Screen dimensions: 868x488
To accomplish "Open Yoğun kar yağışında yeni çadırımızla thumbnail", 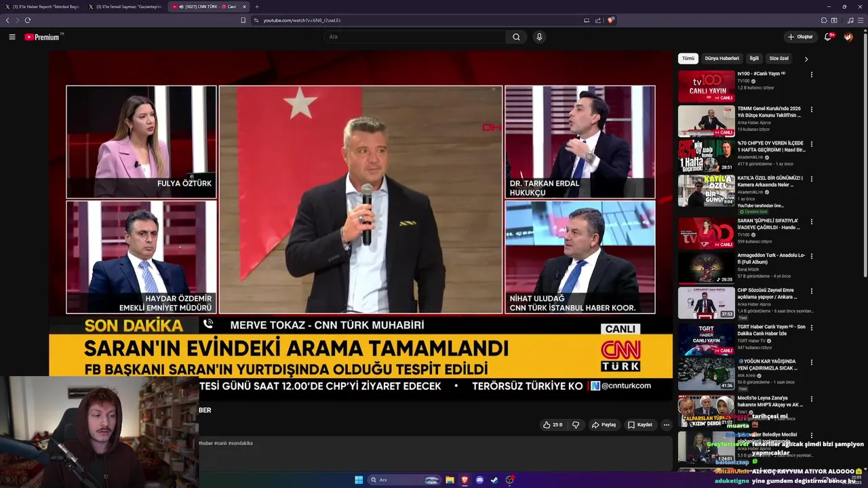I will coord(706,374).
